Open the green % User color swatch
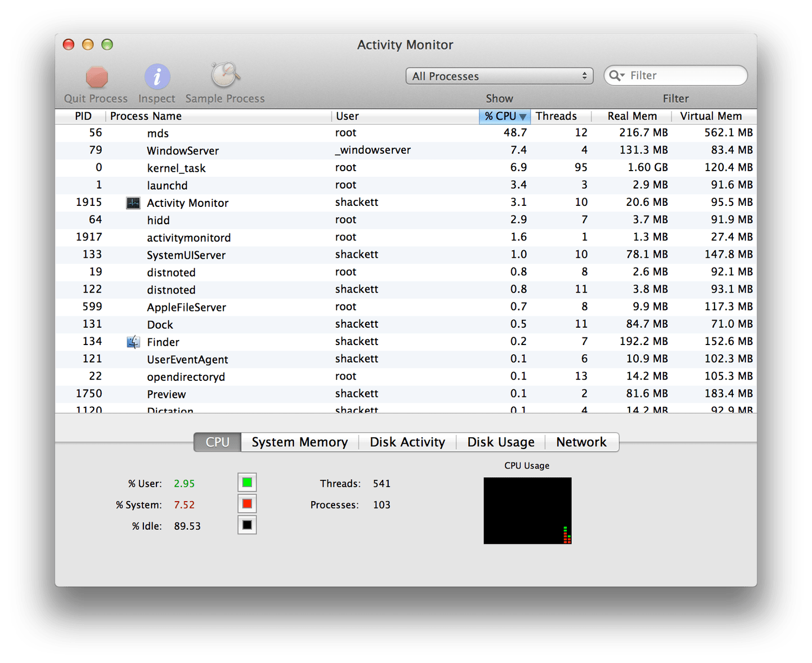Image resolution: width=812 pixels, height=663 pixels. point(247,483)
